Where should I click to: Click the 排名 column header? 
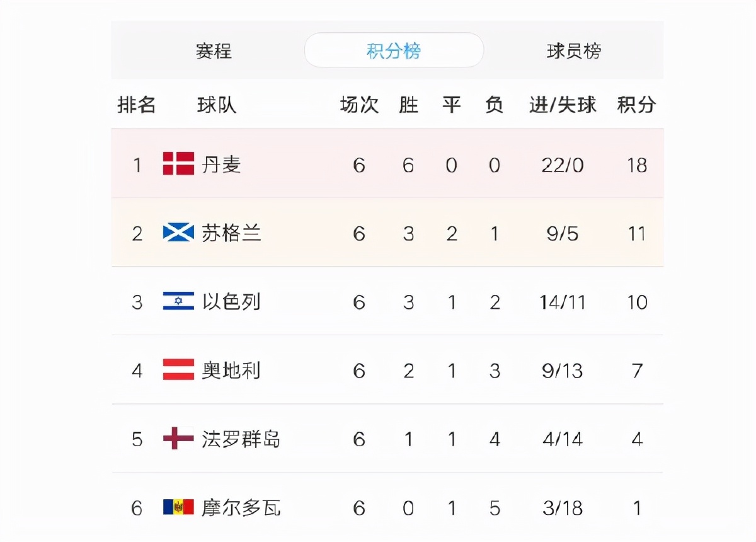[137, 105]
